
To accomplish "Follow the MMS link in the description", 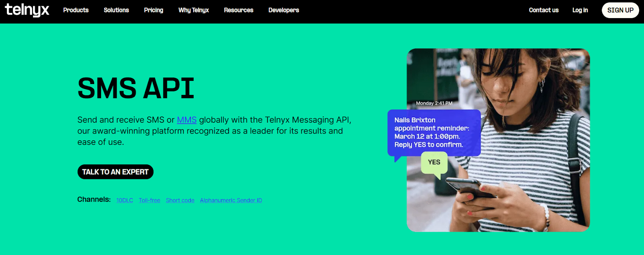I will (x=187, y=120).
